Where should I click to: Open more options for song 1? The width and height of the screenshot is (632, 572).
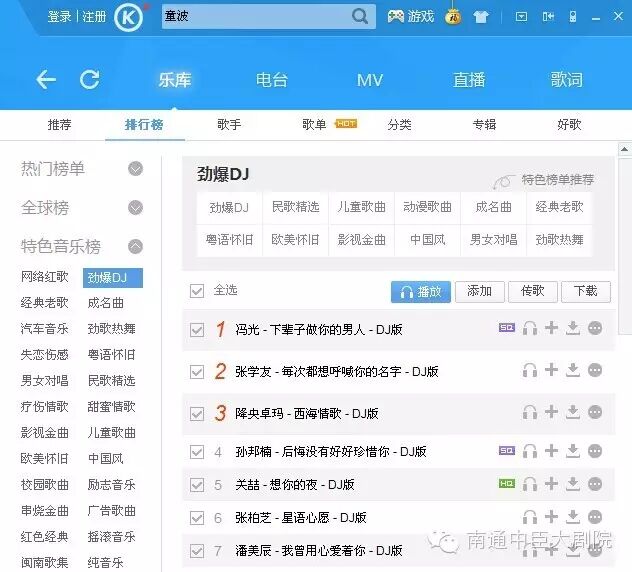click(x=595, y=328)
